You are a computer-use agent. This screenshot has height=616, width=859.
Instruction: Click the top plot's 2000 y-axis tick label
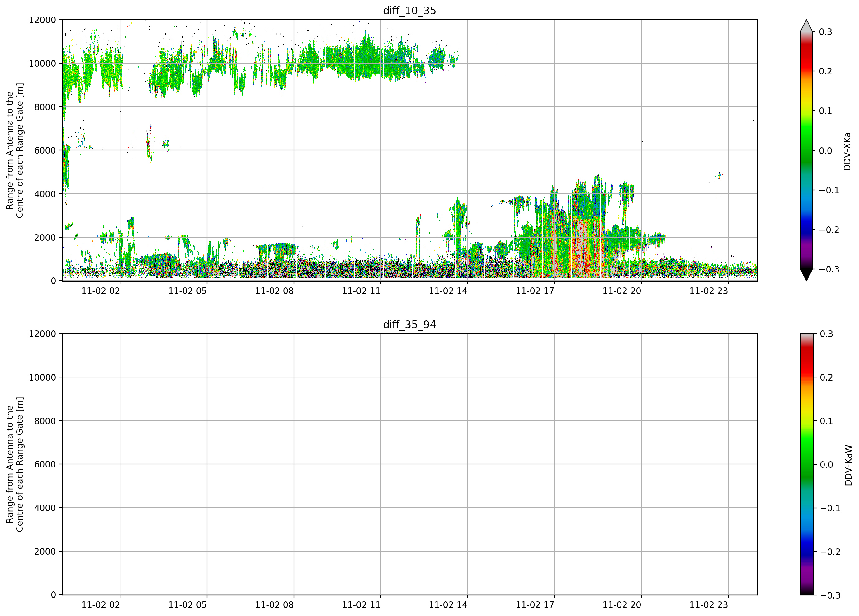(45, 238)
